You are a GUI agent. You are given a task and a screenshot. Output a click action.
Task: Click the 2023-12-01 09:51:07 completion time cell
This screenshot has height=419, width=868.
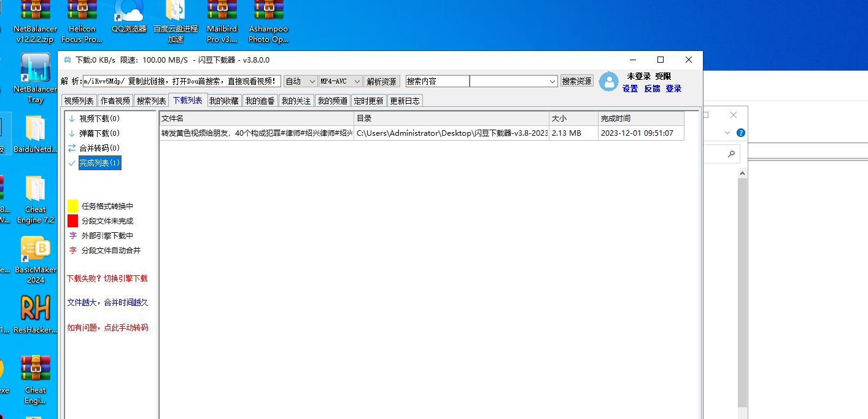(x=641, y=133)
